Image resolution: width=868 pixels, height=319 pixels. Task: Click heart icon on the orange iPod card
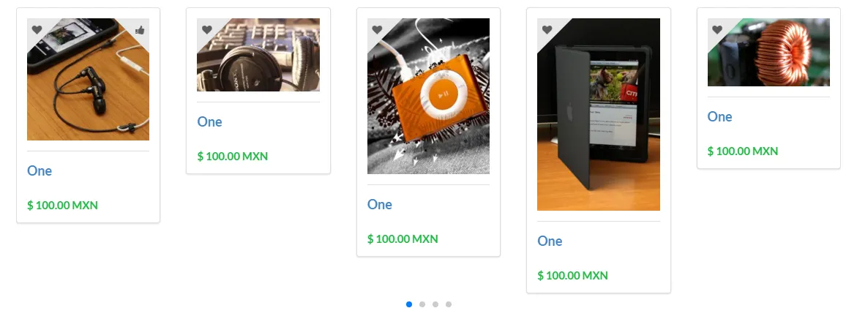tap(377, 30)
